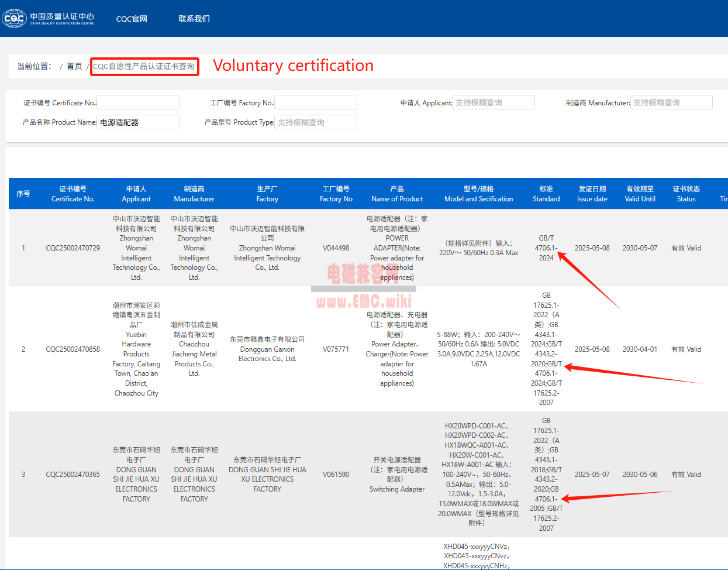Click the Valid Until column header

(640, 194)
